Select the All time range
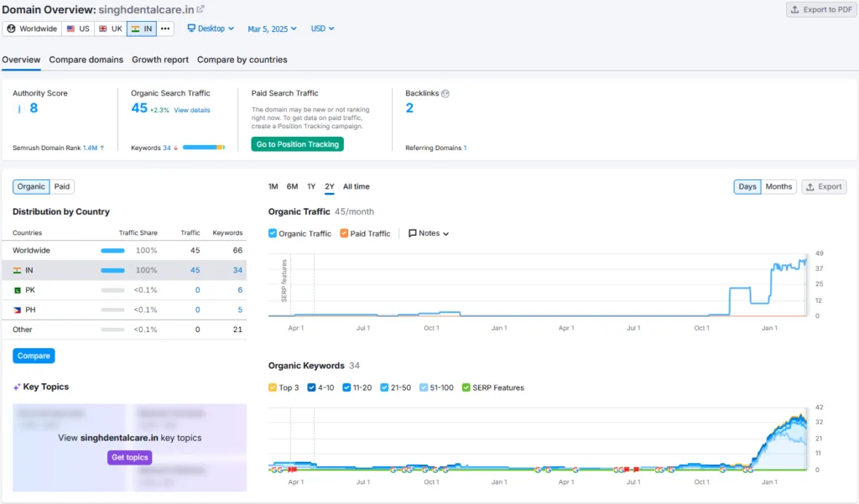The width and height of the screenshot is (859, 504). coord(356,187)
